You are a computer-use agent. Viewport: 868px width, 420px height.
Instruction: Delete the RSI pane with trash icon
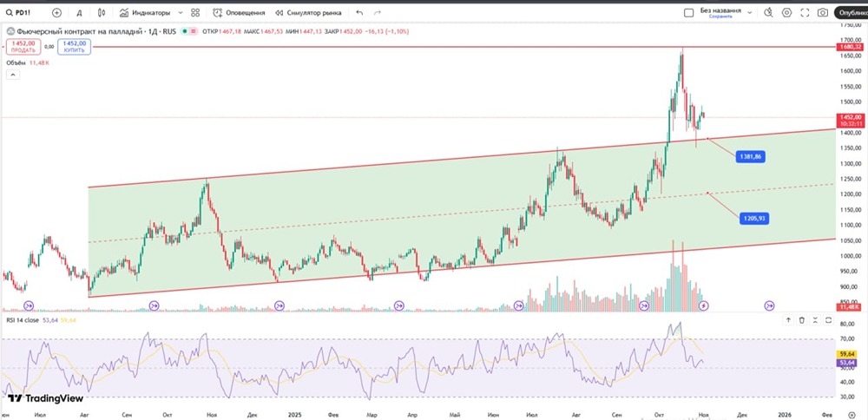click(801, 320)
